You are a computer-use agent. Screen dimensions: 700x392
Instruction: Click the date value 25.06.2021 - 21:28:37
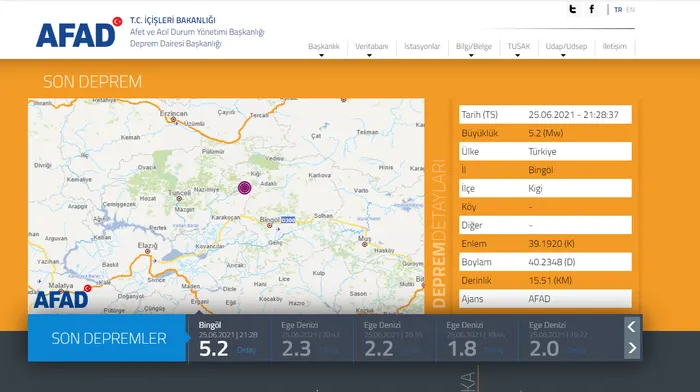[x=573, y=115]
